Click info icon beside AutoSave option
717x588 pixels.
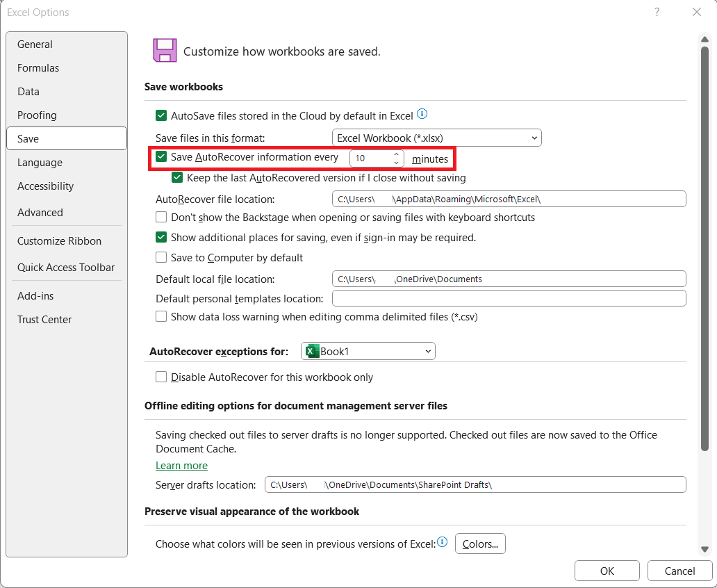[422, 114]
